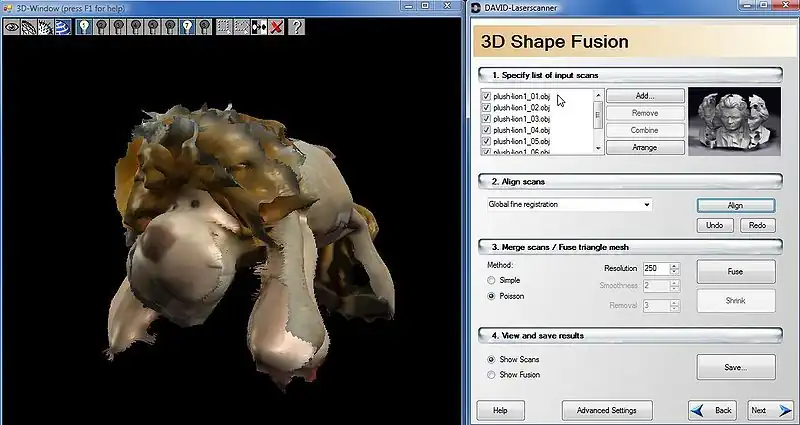This screenshot has width=800, height=425.
Task: Select the Show Fusion radio button
Action: point(491,375)
